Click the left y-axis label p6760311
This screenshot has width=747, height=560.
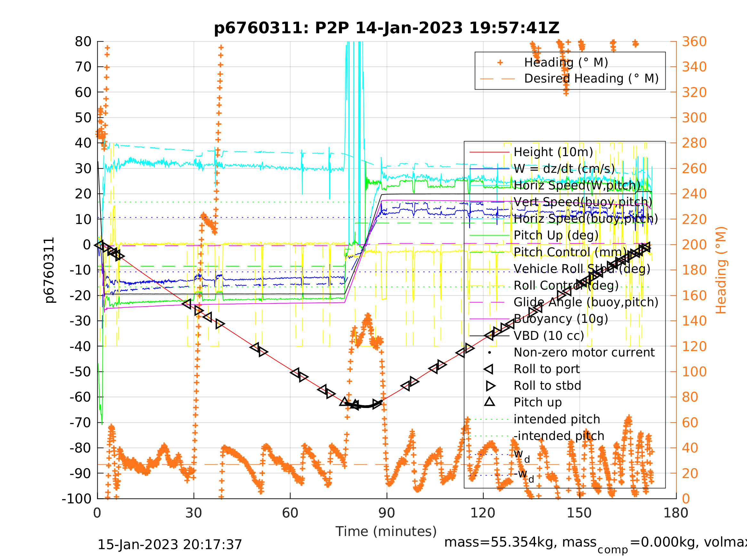click(x=50, y=270)
